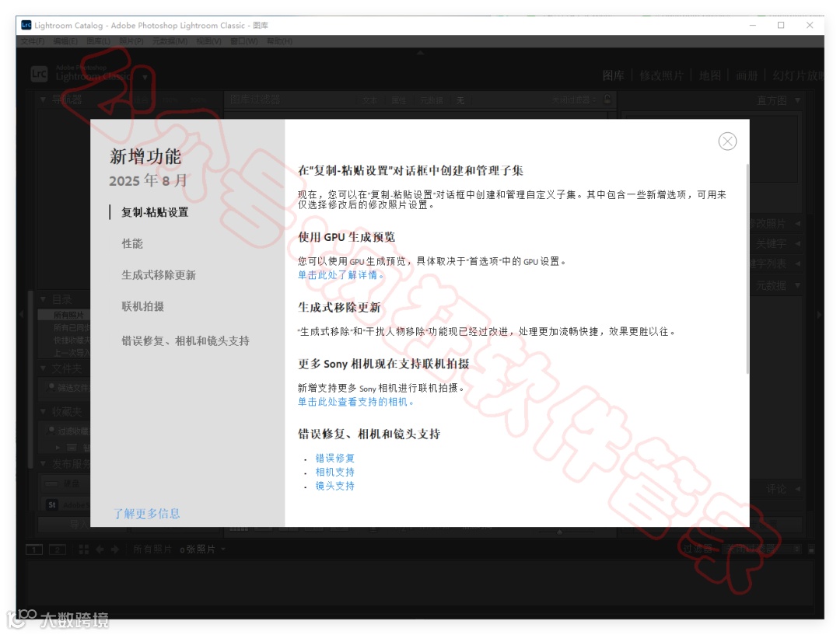The width and height of the screenshot is (840, 635).
Task: Open the 编辑(E) menu
Action: tap(65, 41)
